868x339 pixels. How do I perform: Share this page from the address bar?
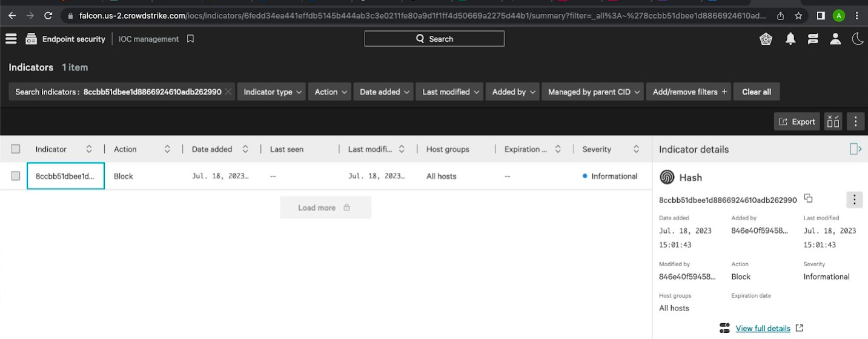[781, 16]
